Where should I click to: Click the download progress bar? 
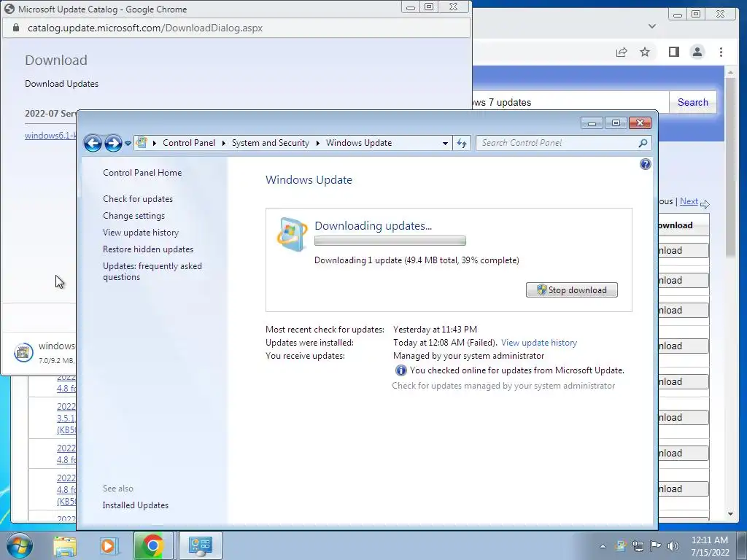(390, 241)
